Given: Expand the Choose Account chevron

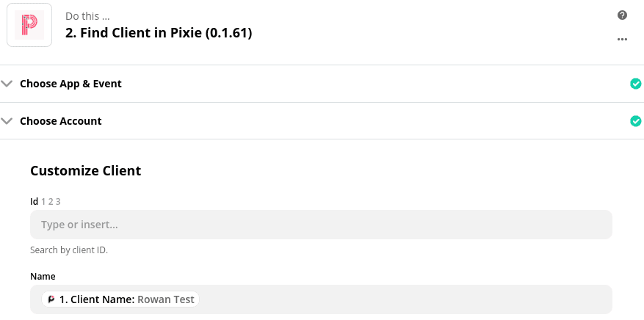Looking at the screenshot, I should [x=7, y=121].
